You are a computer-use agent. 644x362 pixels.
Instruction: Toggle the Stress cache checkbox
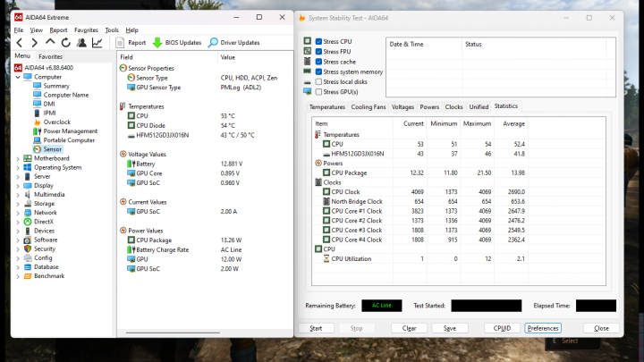click(318, 62)
